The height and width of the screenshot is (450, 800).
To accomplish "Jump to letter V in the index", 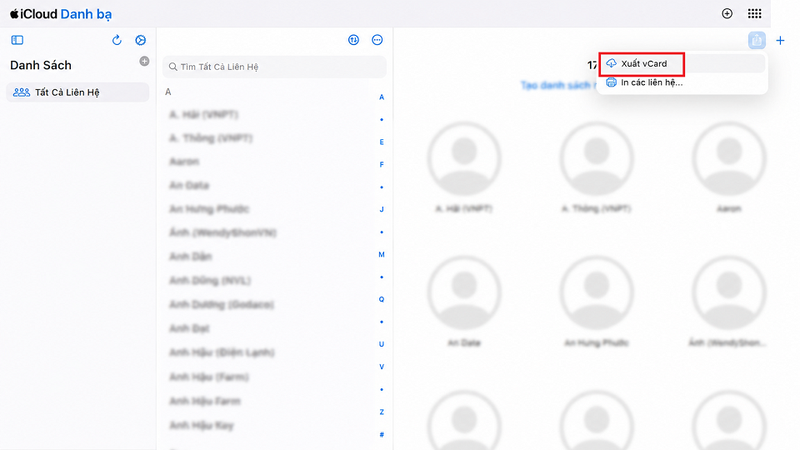I will (381, 366).
